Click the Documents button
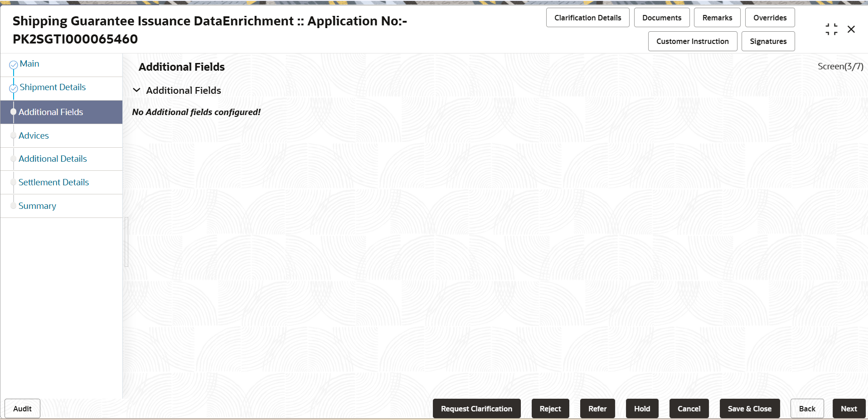 pyautogui.click(x=662, y=18)
